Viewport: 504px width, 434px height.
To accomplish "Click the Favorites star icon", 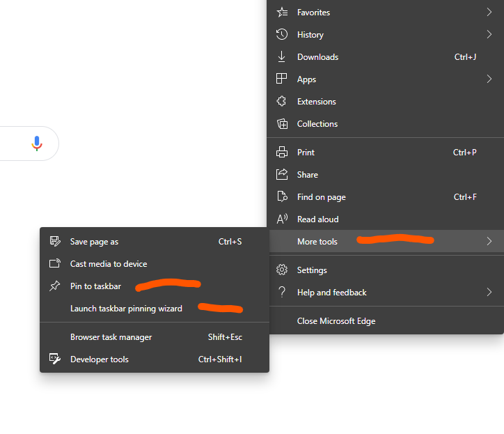I will point(282,13).
